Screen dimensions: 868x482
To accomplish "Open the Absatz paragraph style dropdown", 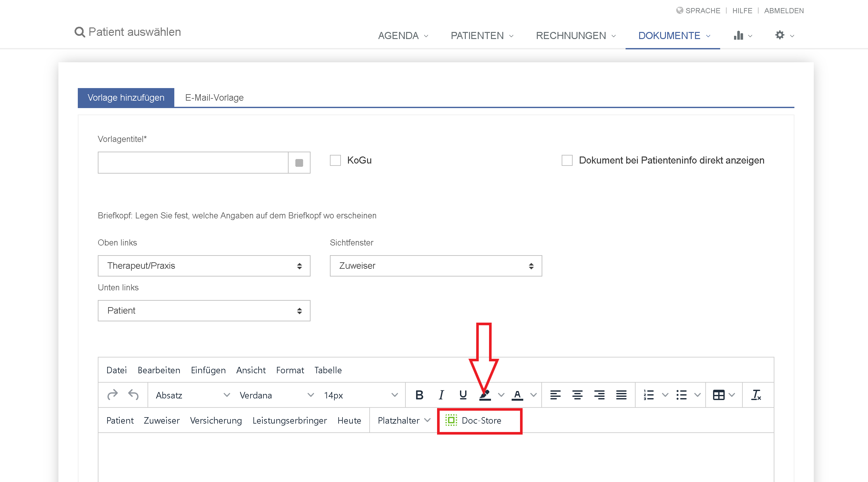I will (193, 395).
